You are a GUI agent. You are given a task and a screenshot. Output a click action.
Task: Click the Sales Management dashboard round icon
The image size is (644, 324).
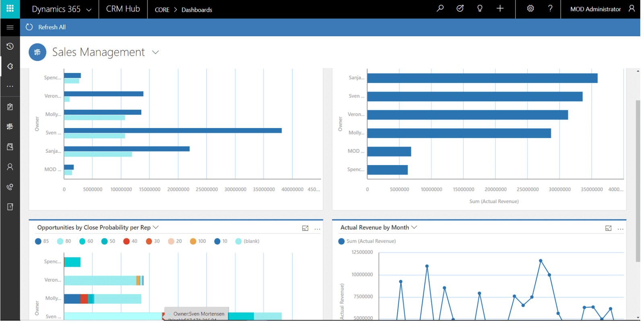click(x=37, y=52)
